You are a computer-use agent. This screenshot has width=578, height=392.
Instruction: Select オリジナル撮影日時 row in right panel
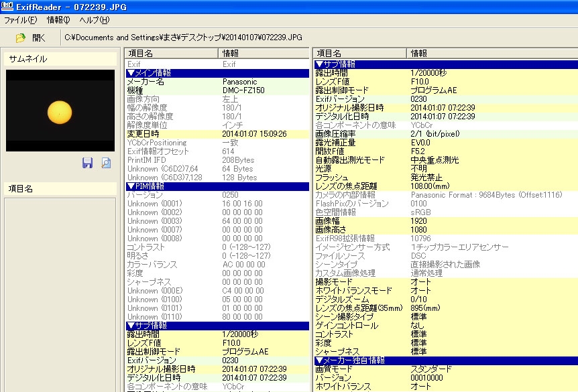click(x=446, y=108)
